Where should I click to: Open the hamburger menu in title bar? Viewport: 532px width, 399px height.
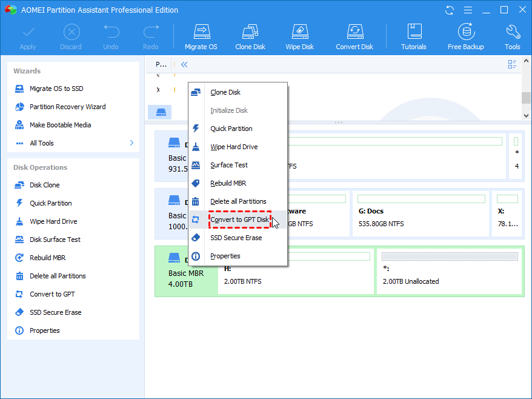coord(468,10)
